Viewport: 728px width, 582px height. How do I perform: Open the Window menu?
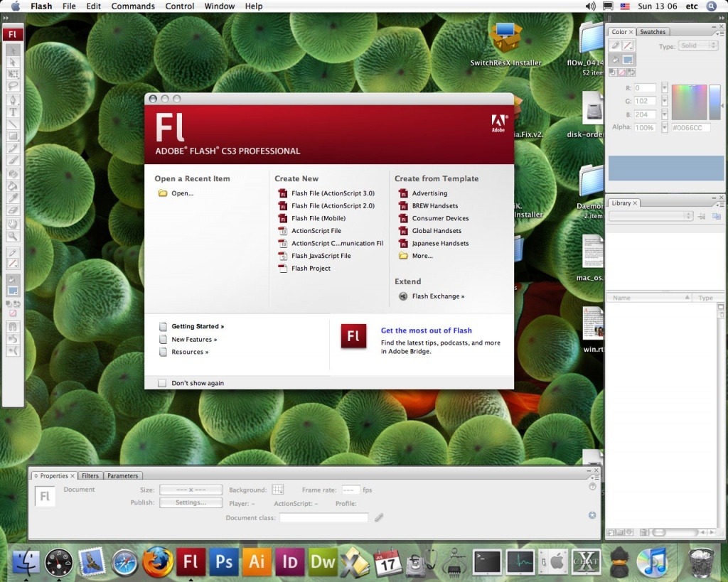click(x=220, y=6)
